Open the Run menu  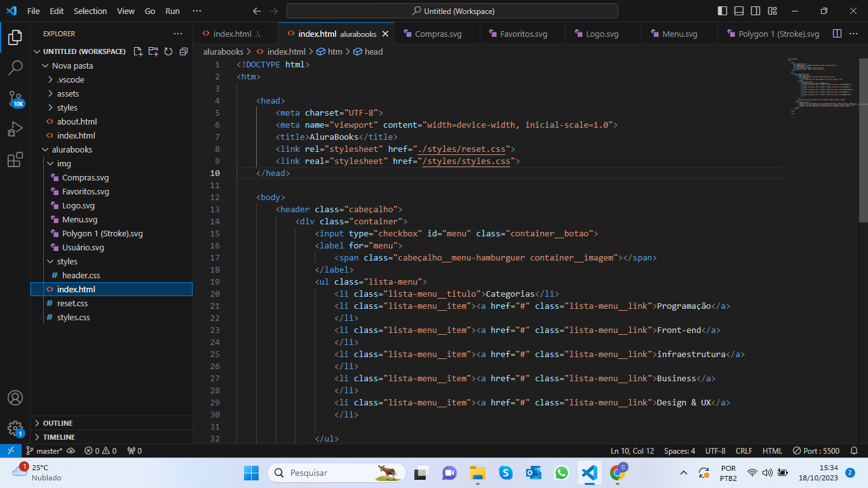(x=172, y=11)
